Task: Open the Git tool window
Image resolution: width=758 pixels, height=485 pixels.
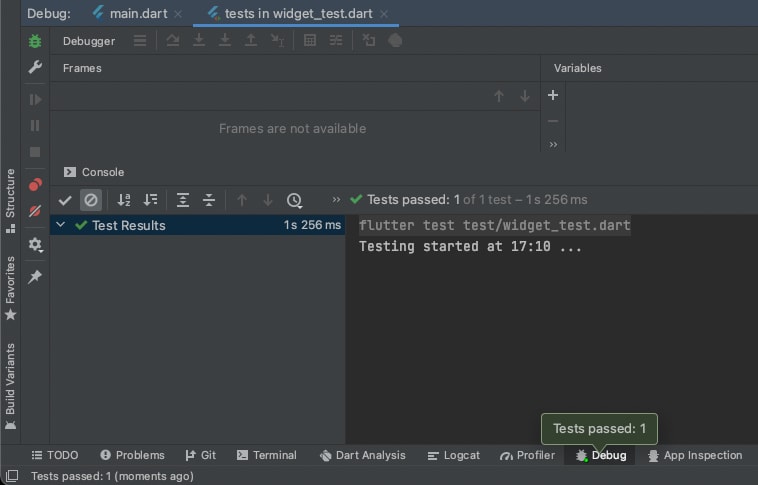Action: tap(201, 456)
